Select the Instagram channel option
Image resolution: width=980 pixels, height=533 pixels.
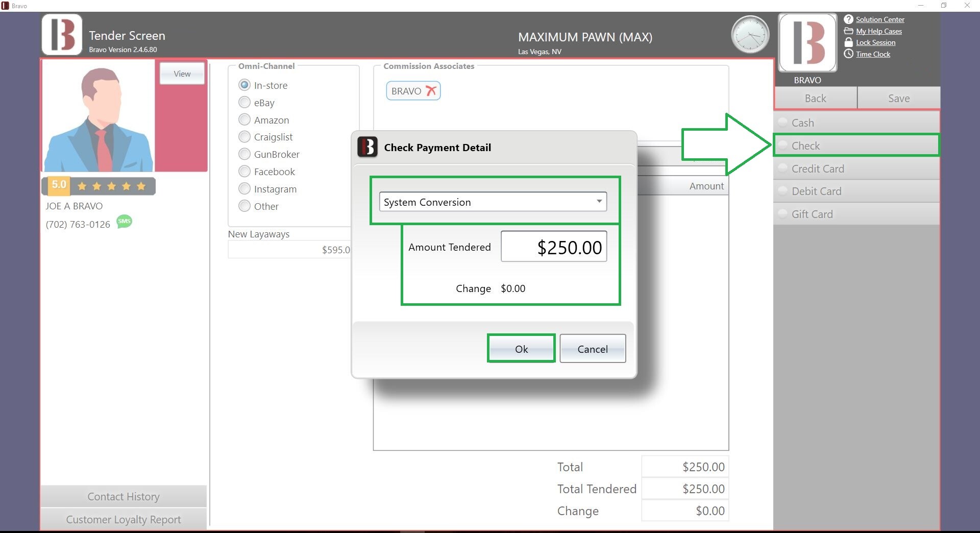pyautogui.click(x=244, y=189)
